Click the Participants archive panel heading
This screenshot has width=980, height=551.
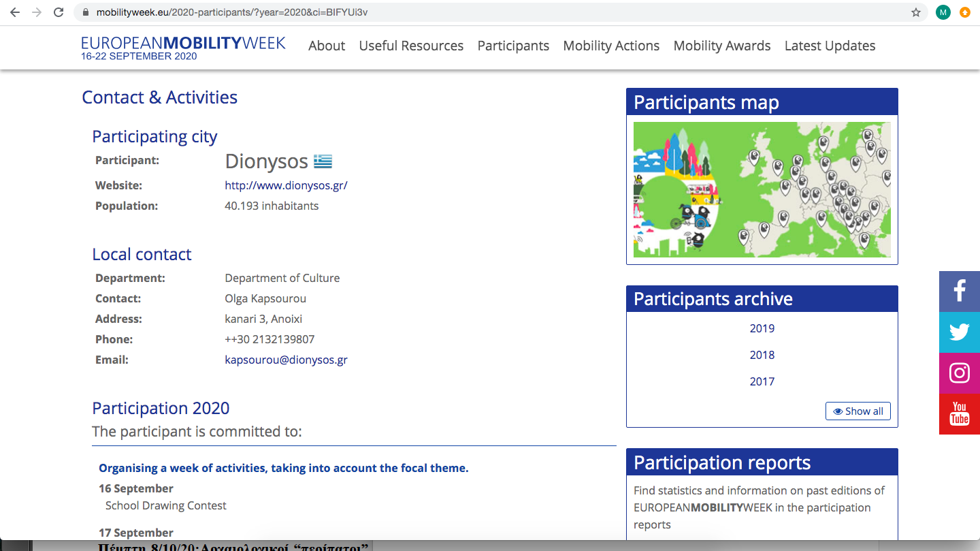click(x=762, y=299)
